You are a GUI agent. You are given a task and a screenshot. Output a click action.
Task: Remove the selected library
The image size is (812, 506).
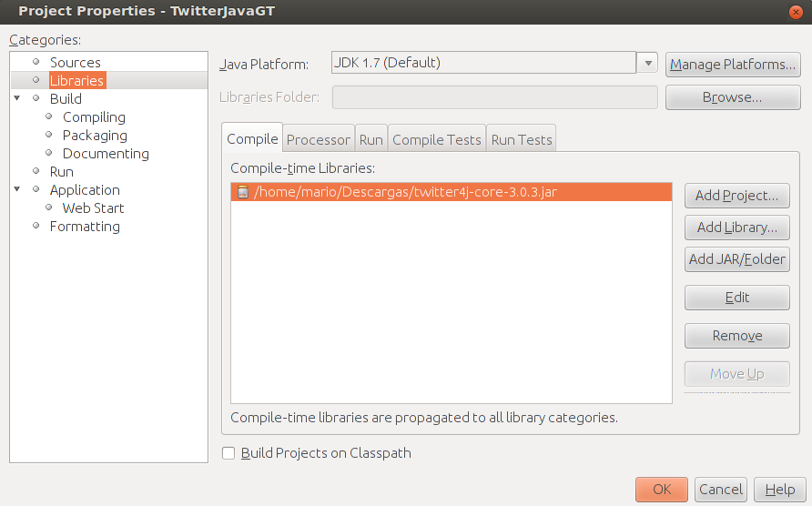point(737,336)
